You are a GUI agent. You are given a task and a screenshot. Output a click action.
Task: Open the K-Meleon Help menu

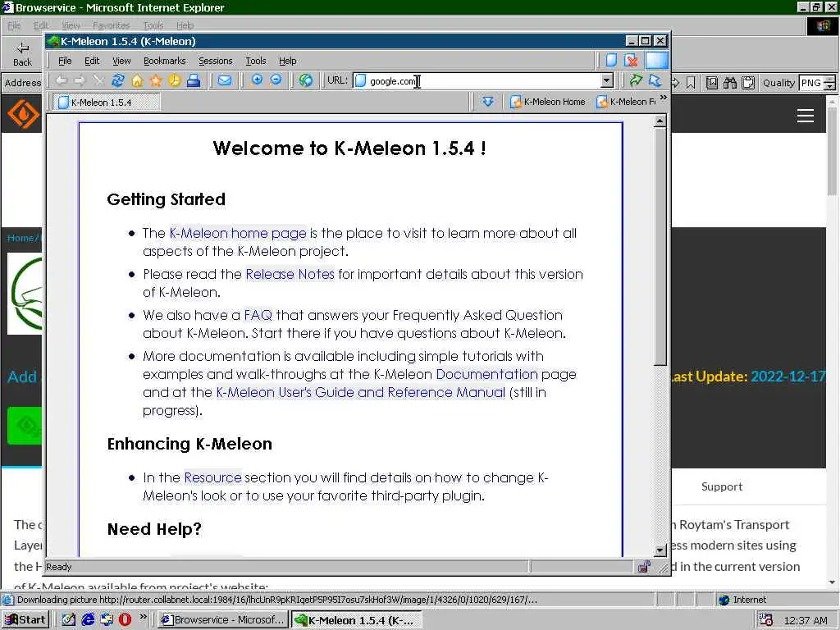pos(288,61)
